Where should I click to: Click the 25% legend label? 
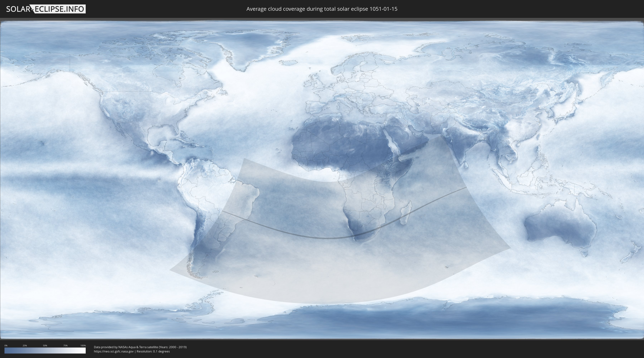(x=25, y=345)
